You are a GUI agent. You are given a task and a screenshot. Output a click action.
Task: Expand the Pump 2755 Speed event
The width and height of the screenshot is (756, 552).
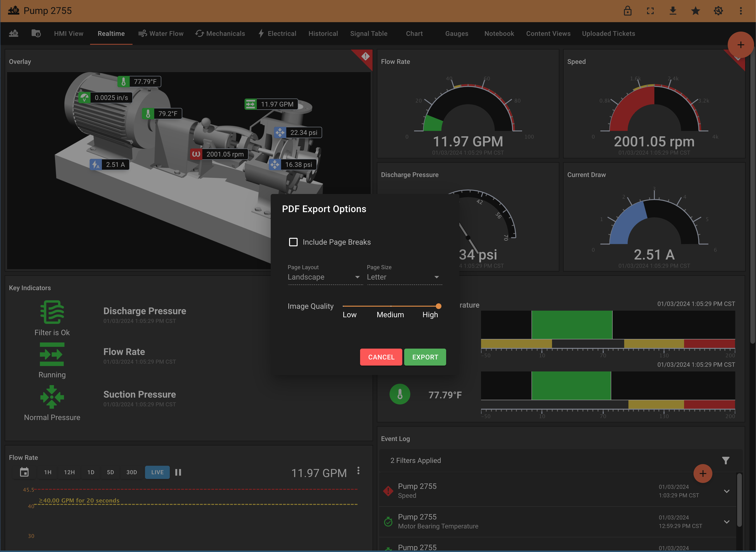click(x=726, y=491)
